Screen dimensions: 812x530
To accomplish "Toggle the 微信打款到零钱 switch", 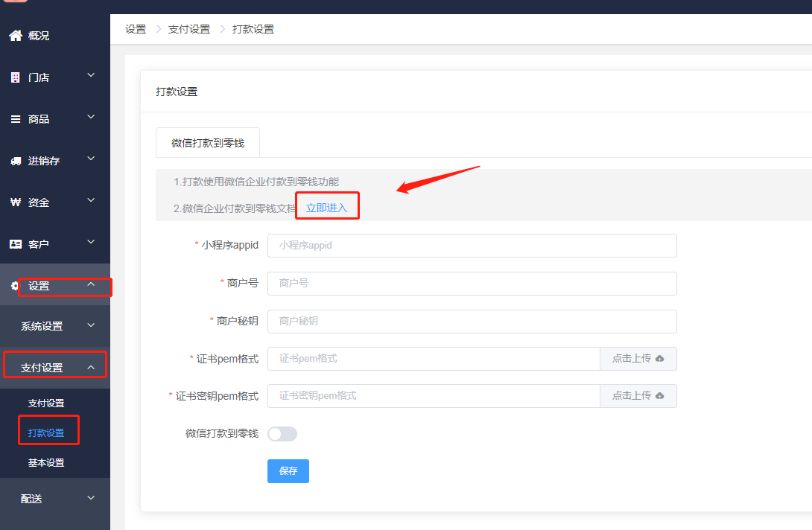I will pyautogui.click(x=282, y=434).
